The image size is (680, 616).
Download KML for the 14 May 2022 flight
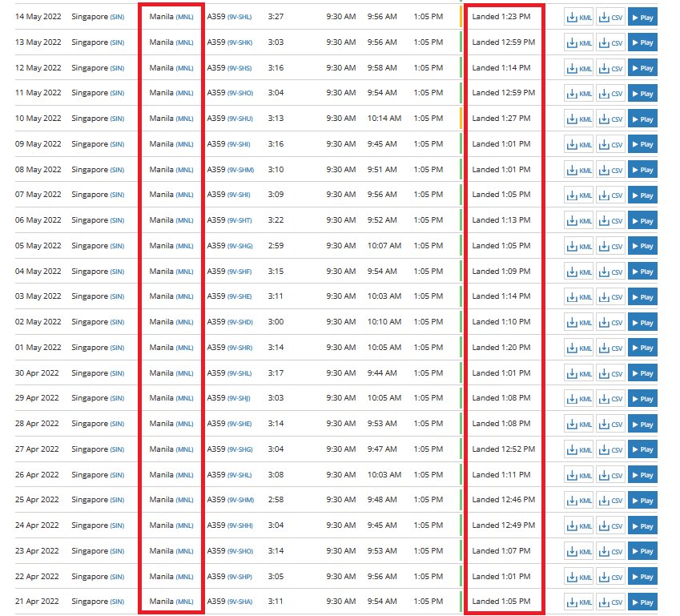click(x=578, y=18)
